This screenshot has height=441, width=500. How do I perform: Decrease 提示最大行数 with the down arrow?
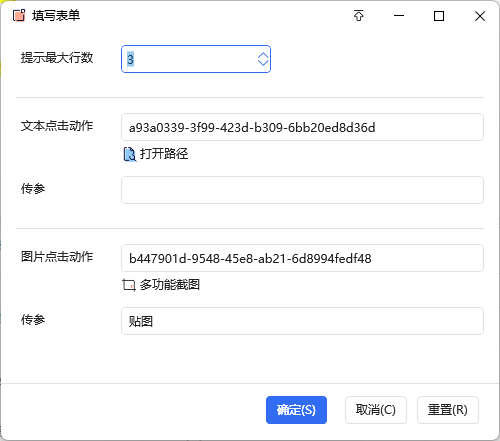pos(263,63)
